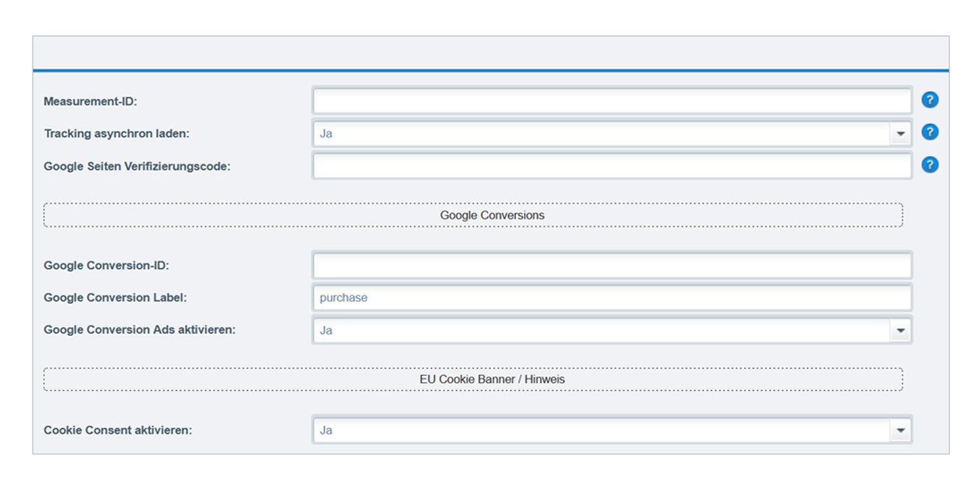
Task: Open the Cookie Consent aktivieren dropdown
Action: pos(612,430)
